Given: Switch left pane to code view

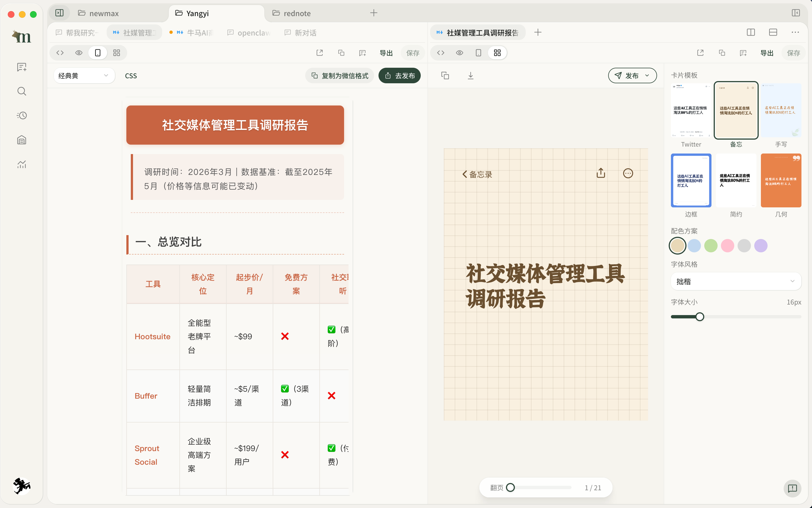Looking at the screenshot, I should [x=60, y=53].
